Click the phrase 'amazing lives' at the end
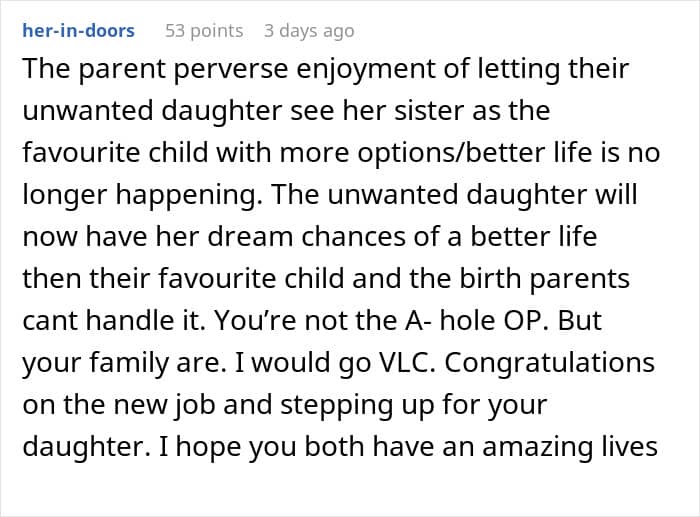700x517 pixels. click(x=570, y=446)
